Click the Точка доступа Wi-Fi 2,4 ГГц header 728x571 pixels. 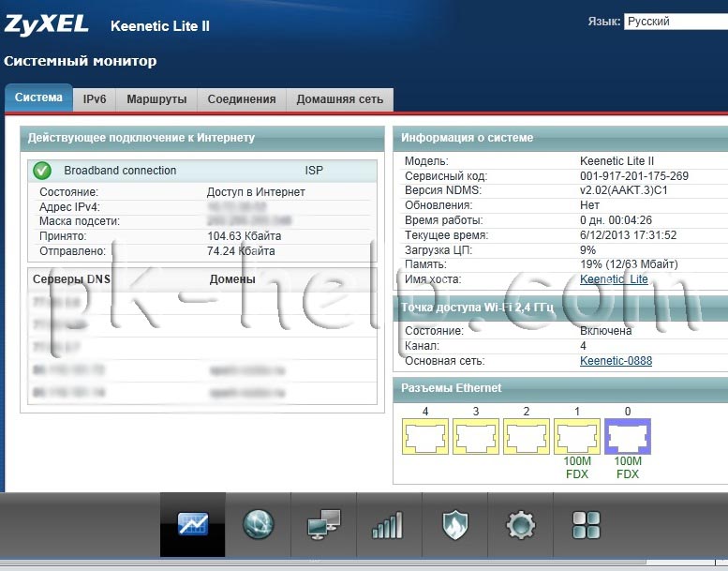[560, 308]
